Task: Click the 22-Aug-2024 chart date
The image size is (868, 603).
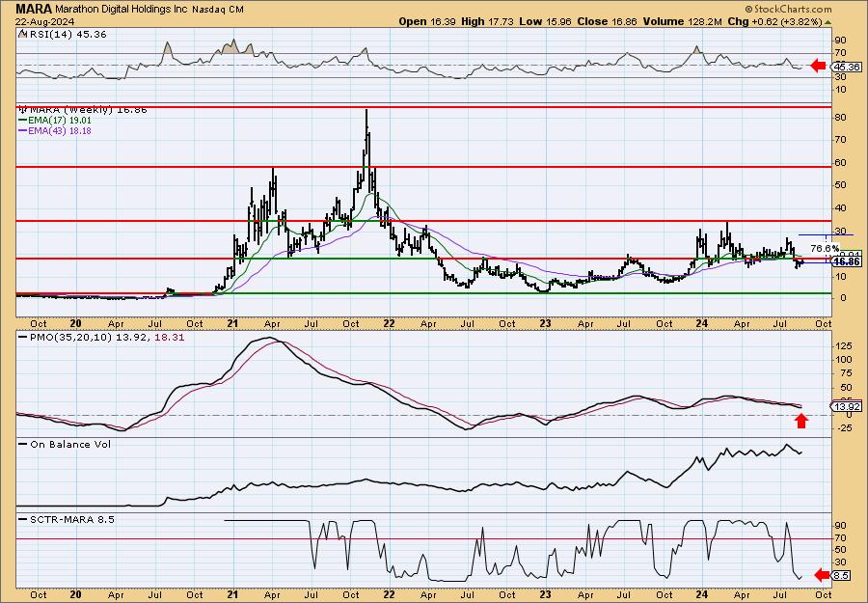Action: pyautogui.click(x=42, y=21)
